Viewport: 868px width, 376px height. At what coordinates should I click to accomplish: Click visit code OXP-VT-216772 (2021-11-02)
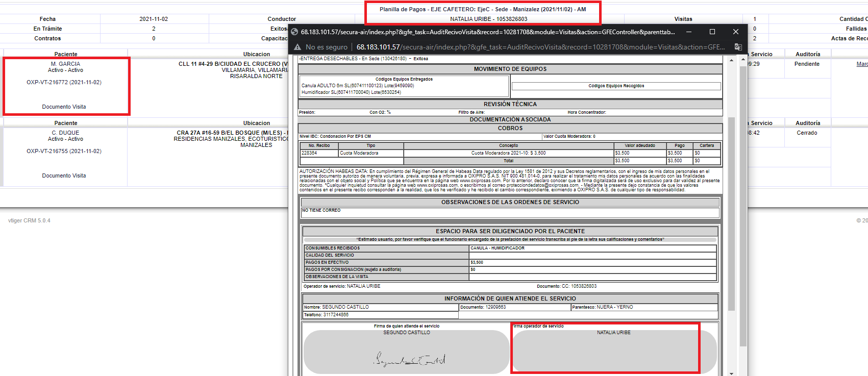(64, 82)
